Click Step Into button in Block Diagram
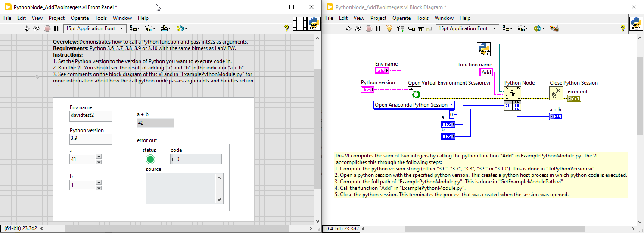Image resolution: width=644 pixels, height=233 pixels. pyautogui.click(x=411, y=28)
